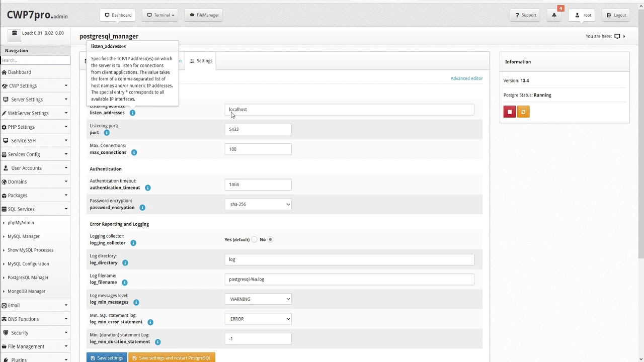
Task: Expand WebServer Settings in the navigation
Action: (35, 113)
